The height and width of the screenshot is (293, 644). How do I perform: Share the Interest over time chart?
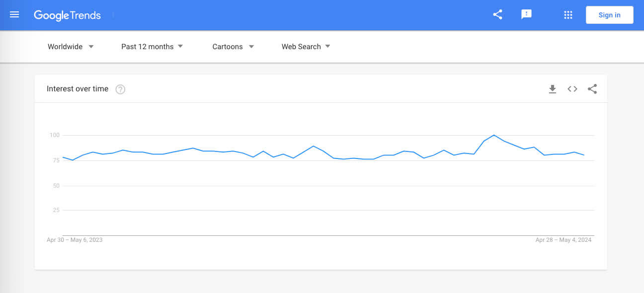pyautogui.click(x=592, y=89)
